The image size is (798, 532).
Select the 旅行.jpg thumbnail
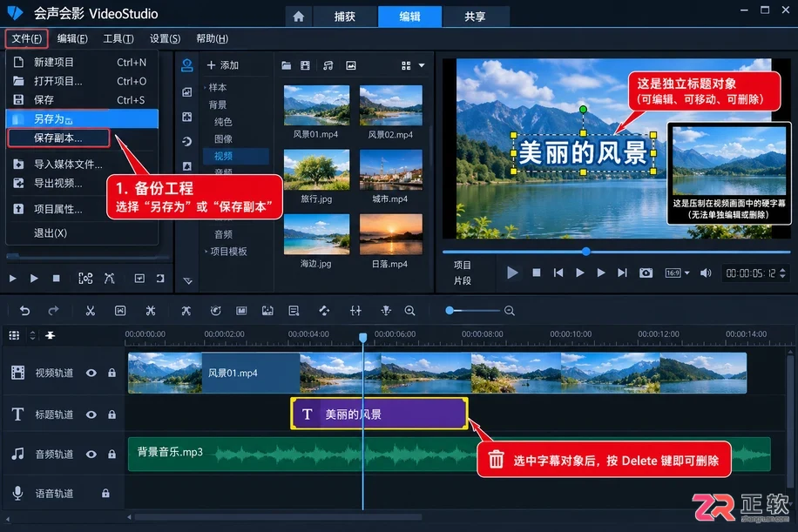pos(316,170)
